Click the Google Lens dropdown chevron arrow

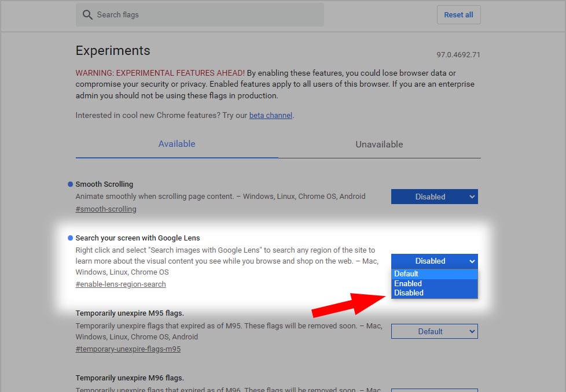(x=472, y=261)
